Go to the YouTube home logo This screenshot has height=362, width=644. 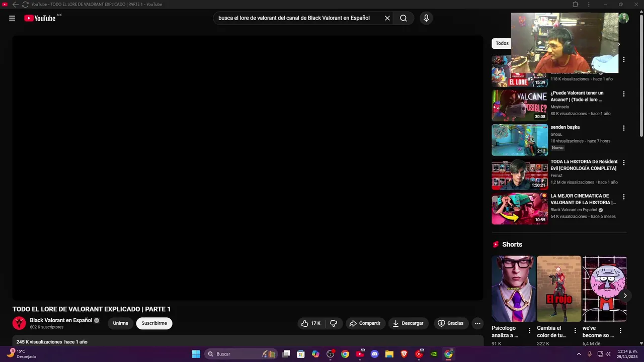pyautogui.click(x=40, y=18)
